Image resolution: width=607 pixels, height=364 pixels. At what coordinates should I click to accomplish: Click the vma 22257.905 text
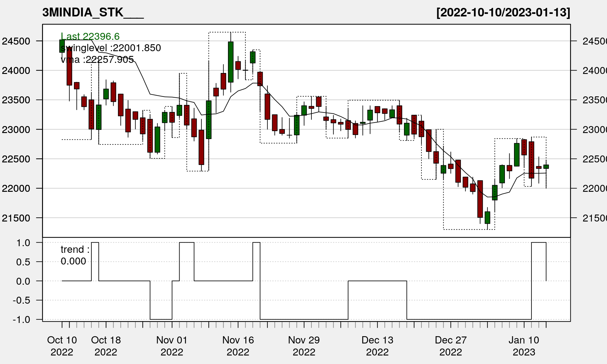click(x=97, y=59)
